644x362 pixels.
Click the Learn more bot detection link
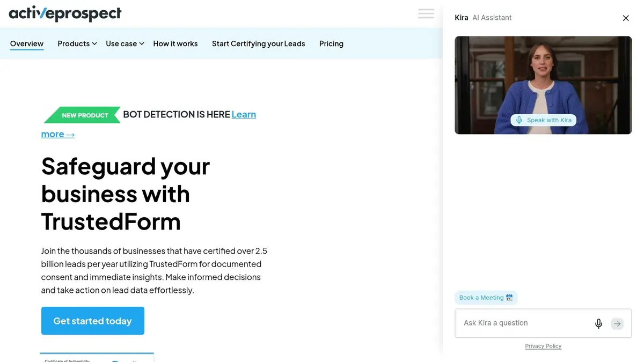pos(244,114)
